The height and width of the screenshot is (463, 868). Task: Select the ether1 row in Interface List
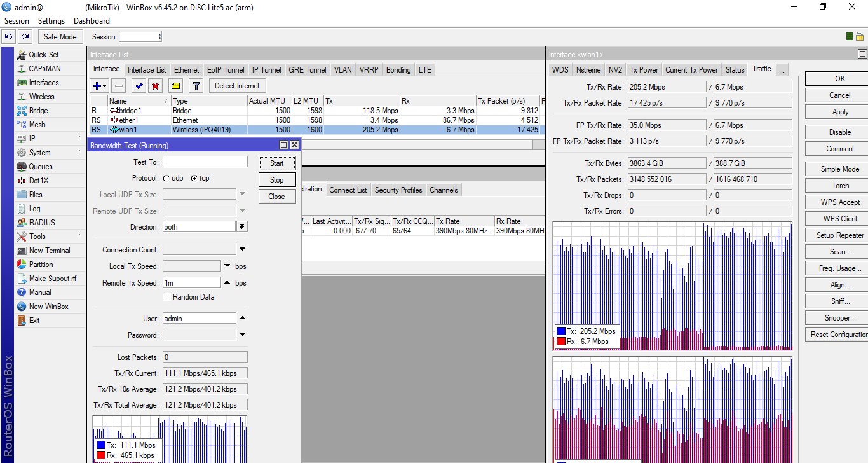(317, 120)
